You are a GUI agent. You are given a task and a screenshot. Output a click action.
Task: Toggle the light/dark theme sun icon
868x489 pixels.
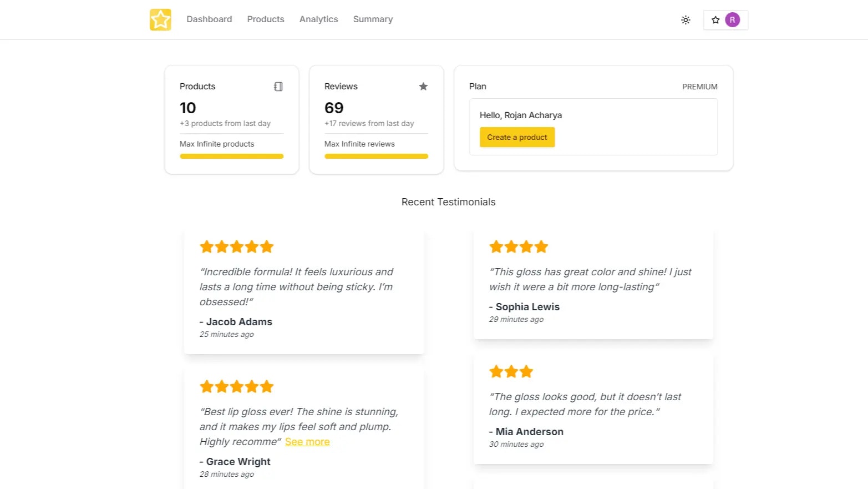(x=686, y=20)
